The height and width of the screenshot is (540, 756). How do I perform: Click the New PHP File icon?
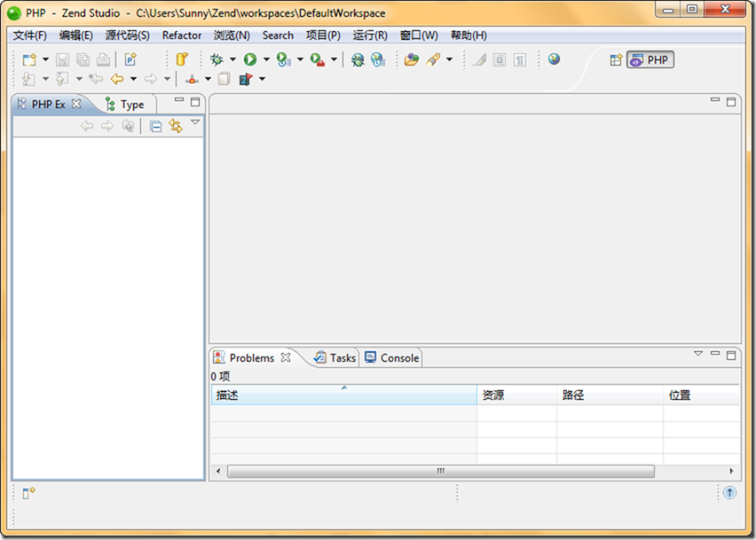pyautogui.click(x=130, y=59)
